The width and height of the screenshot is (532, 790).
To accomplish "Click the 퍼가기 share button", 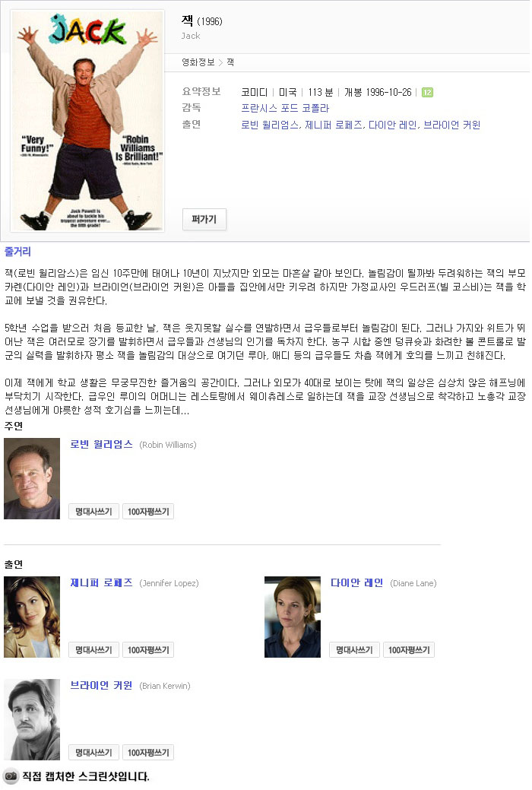I will pos(204,219).
